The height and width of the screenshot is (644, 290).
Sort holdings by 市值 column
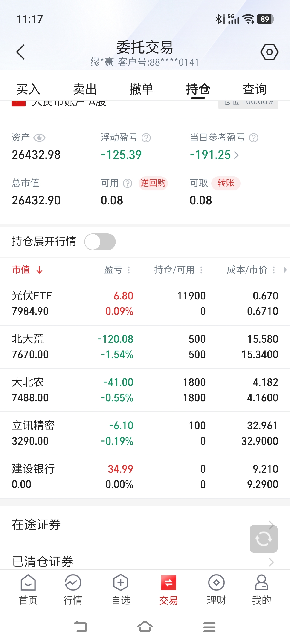pos(27,270)
